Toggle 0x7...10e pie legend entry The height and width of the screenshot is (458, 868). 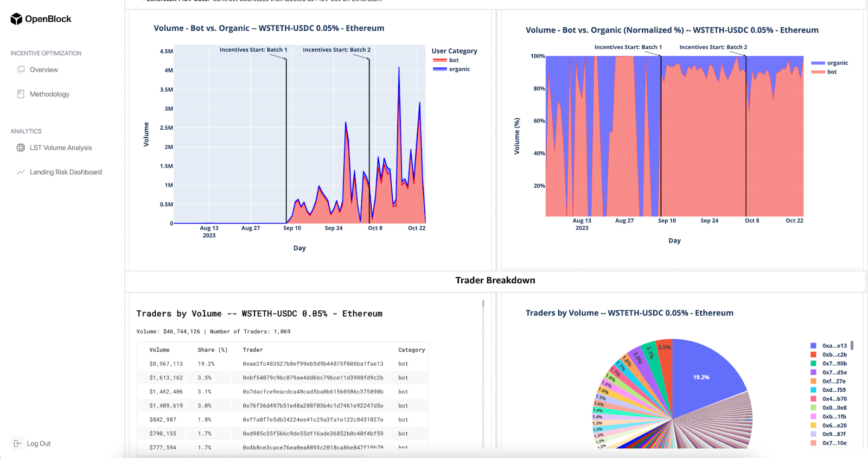(828, 443)
